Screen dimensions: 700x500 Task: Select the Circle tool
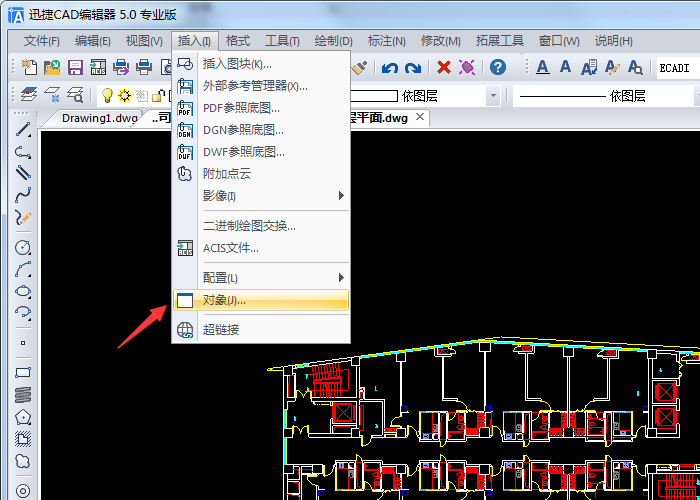tap(23, 247)
